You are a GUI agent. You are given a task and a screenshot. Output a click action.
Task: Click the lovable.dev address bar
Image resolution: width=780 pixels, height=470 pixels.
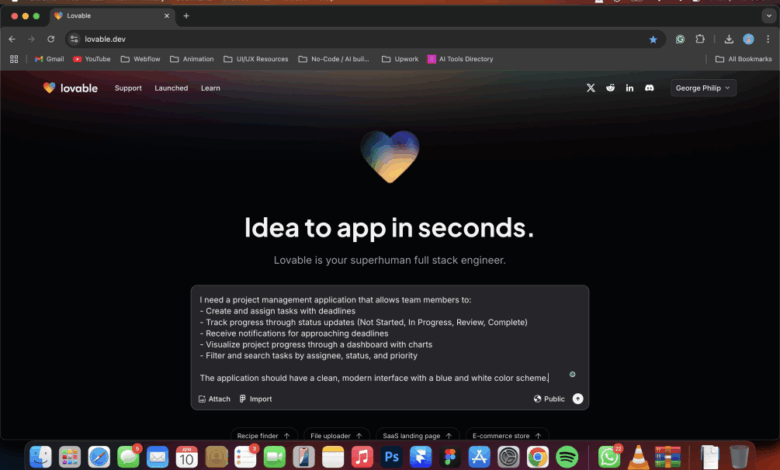[x=366, y=39]
